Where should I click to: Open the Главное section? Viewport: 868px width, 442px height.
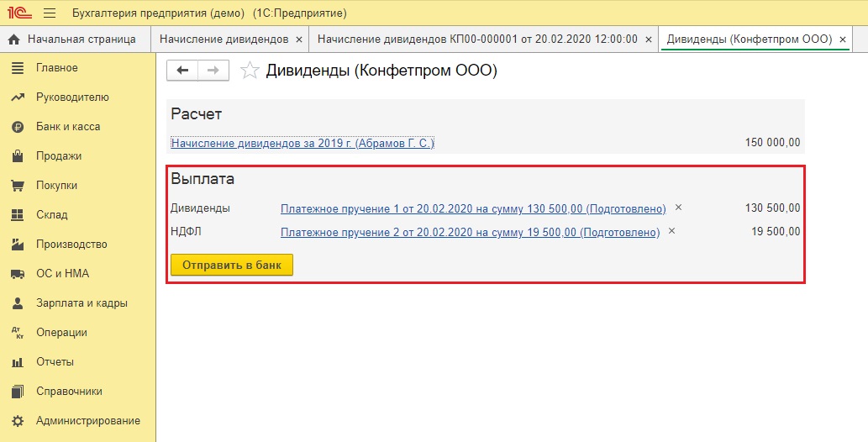[57, 68]
